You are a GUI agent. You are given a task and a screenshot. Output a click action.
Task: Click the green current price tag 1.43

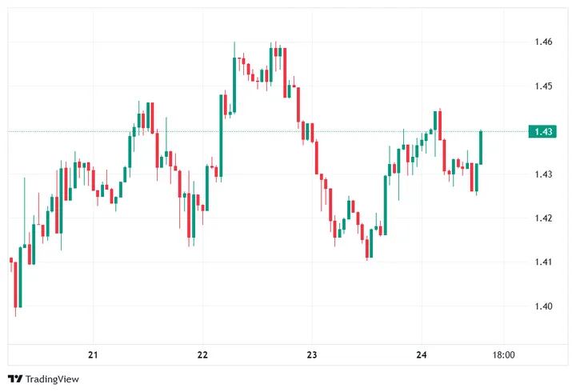click(541, 131)
